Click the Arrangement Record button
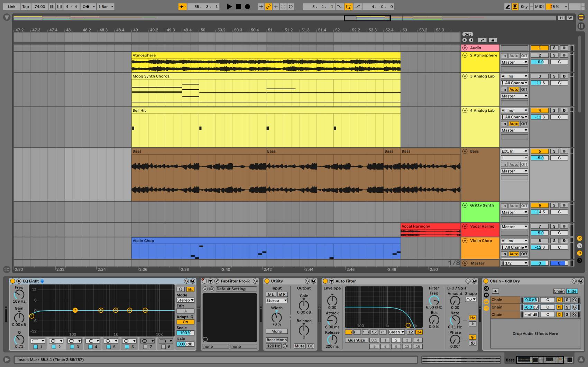 [247, 7]
